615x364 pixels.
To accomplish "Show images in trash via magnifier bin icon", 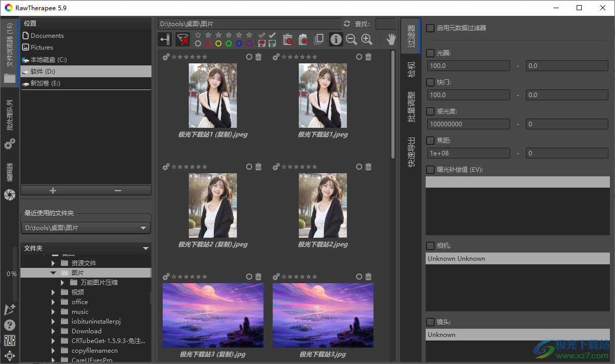I will (x=288, y=39).
